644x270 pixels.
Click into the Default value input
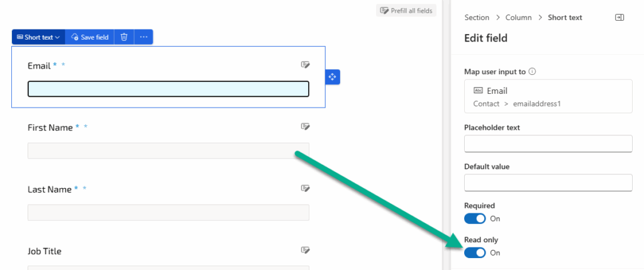tap(548, 183)
